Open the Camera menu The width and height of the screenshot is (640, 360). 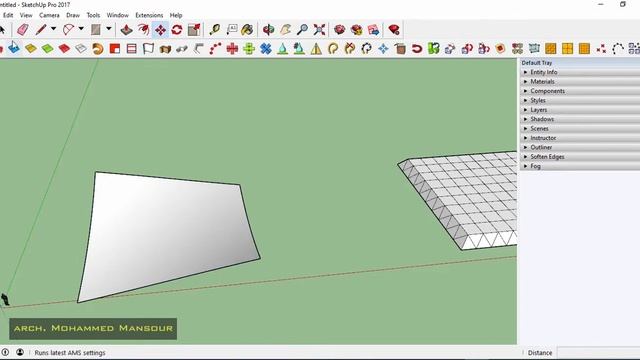click(49, 15)
